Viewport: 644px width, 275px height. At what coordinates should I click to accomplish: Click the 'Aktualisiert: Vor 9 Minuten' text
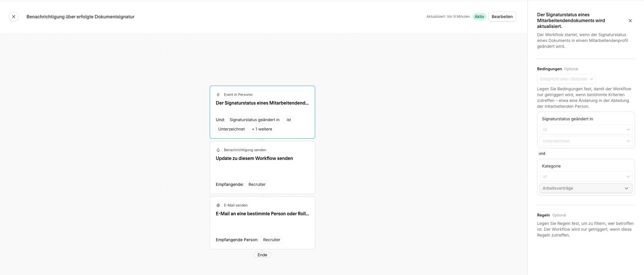click(x=448, y=17)
